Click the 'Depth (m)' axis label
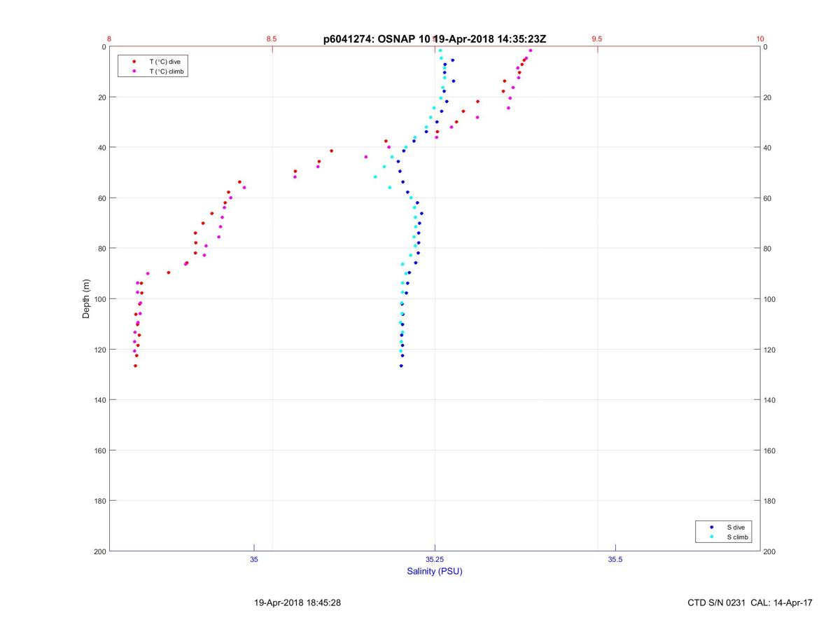The height and width of the screenshot is (620, 840). 86,299
